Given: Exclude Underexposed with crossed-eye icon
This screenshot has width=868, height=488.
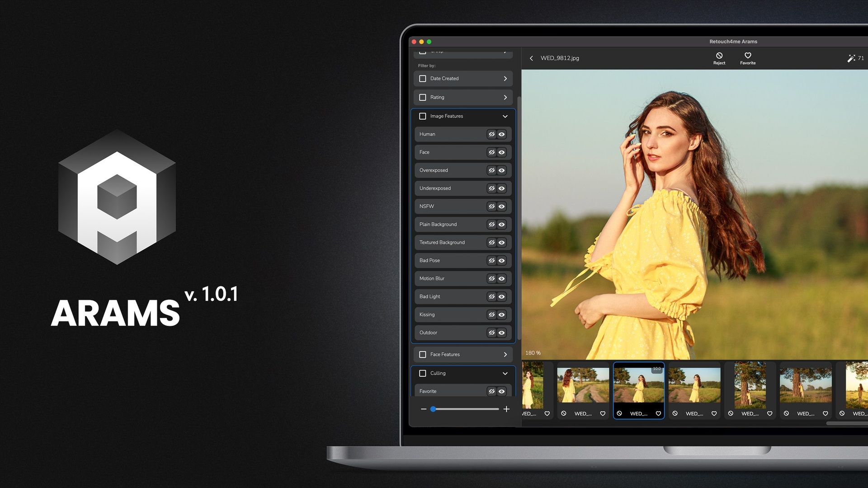Looking at the screenshot, I should 492,188.
